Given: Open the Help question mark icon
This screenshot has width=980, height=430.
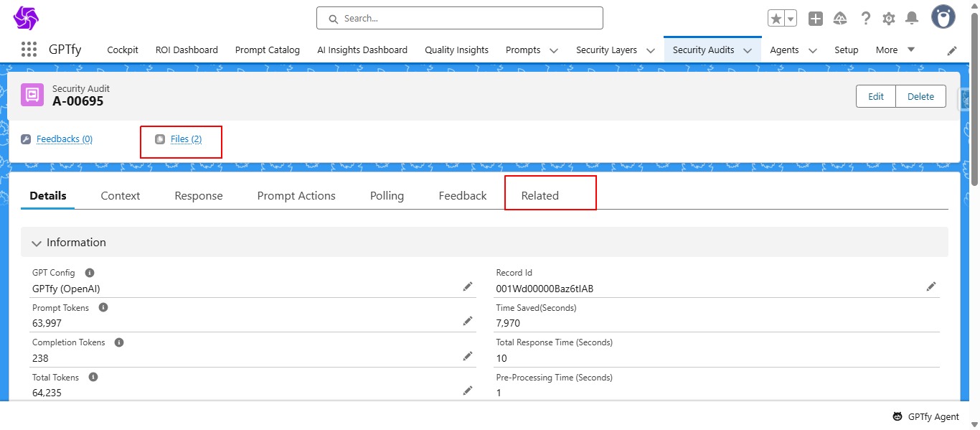Looking at the screenshot, I should click(866, 19).
